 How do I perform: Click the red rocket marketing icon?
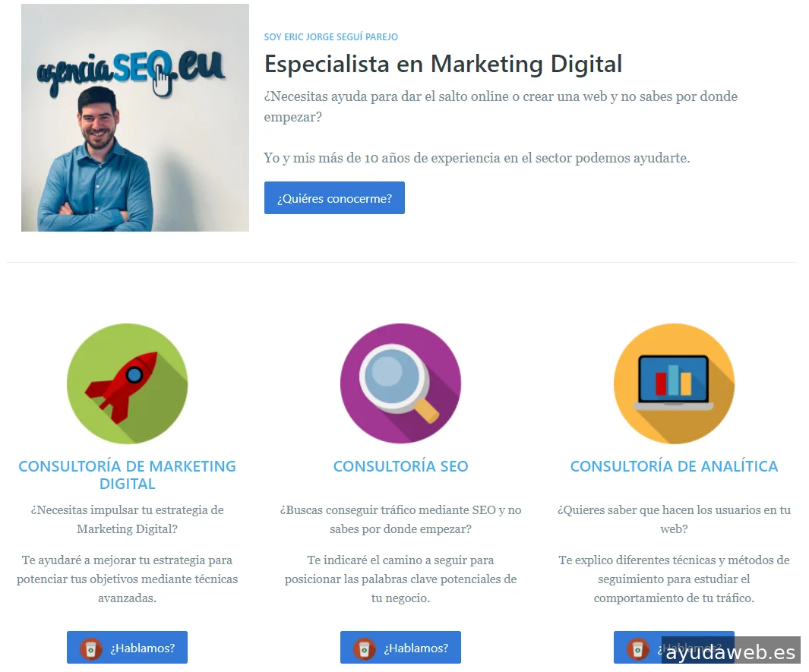(x=127, y=383)
